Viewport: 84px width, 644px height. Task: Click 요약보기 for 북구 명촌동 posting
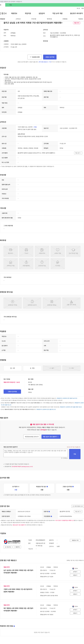(x=75, y=610)
